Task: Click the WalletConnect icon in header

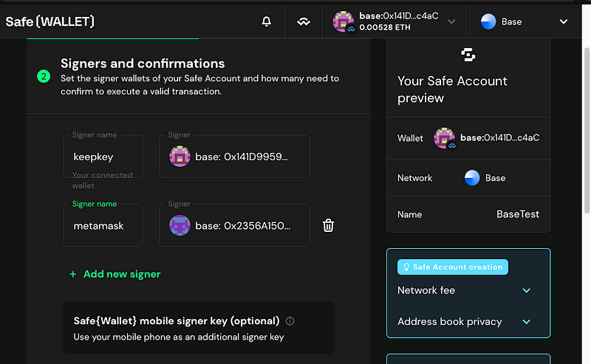Action: (x=304, y=21)
